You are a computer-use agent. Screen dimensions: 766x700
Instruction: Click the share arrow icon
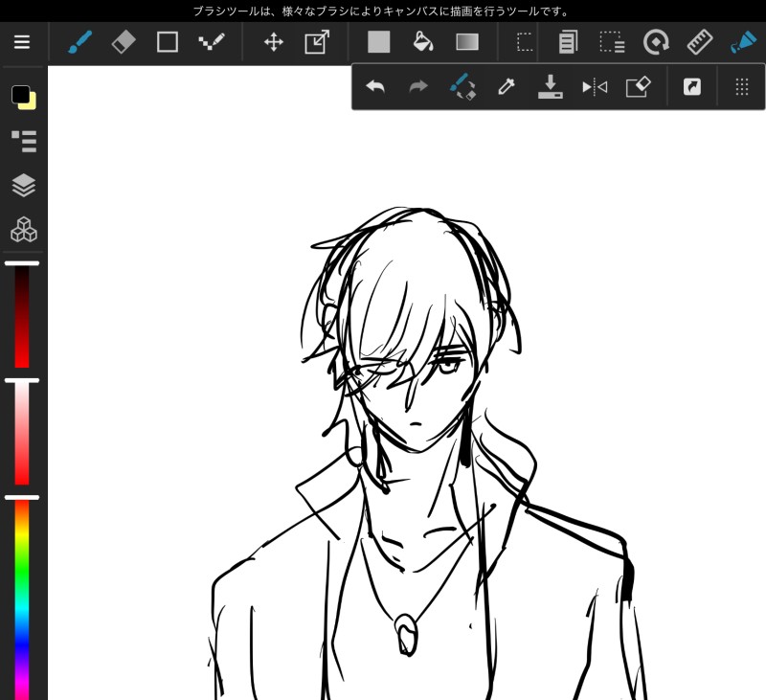point(692,87)
